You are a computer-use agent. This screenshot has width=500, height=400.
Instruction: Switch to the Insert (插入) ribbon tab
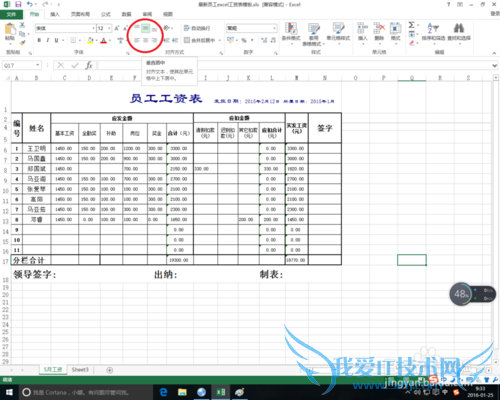[x=55, y=14]
